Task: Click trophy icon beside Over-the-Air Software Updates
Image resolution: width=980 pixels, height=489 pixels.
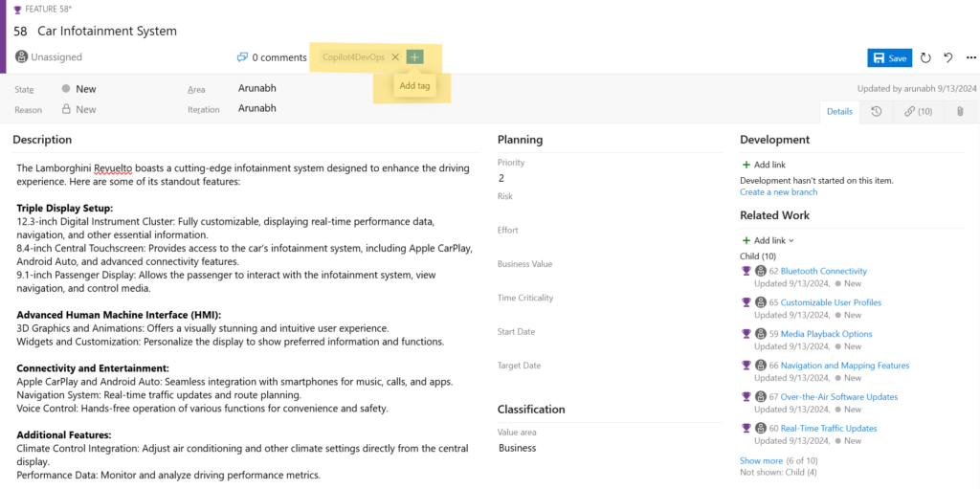Action: tap(746, 396)
